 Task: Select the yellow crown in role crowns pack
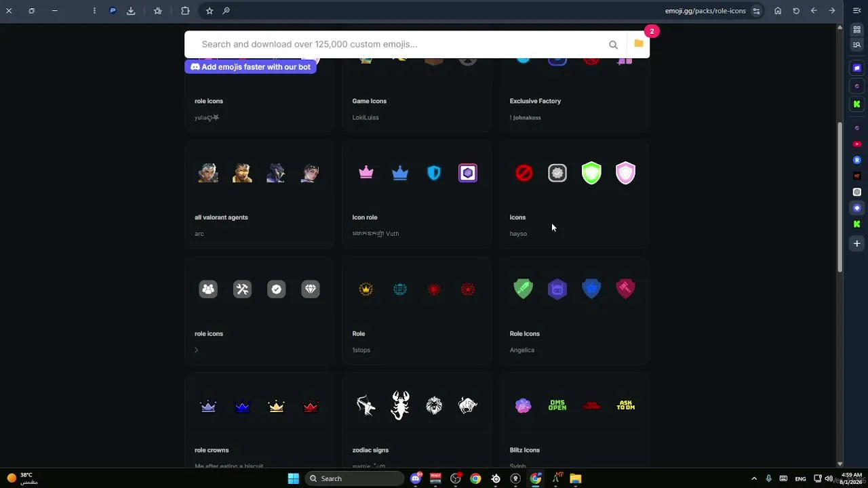point(276,406)
